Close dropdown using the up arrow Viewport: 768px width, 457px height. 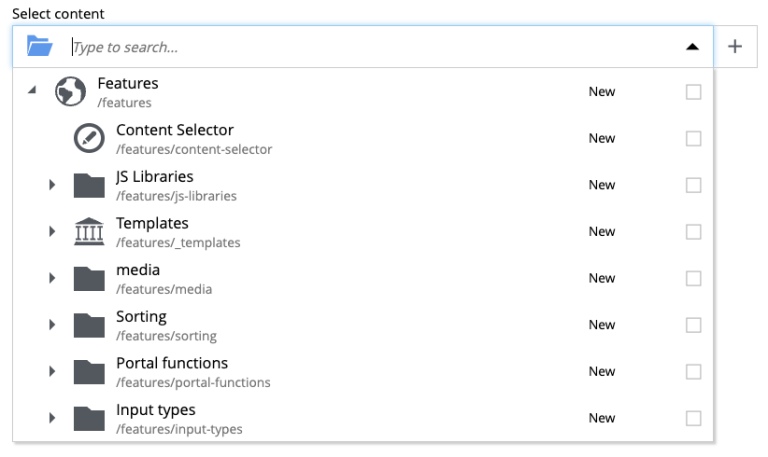click(x=692, y=47)
